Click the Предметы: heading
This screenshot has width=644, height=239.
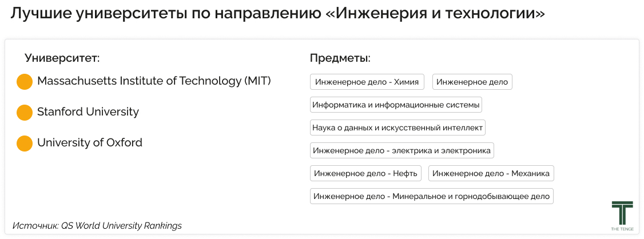(340, 58)
